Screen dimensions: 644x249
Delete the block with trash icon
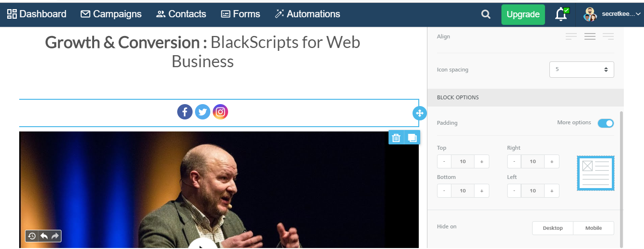pos(396,138)
